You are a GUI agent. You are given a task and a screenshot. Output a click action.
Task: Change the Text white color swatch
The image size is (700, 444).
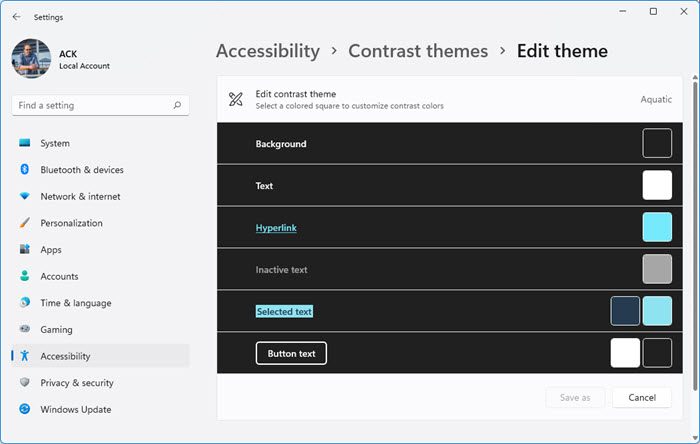[x=657, y=185]
